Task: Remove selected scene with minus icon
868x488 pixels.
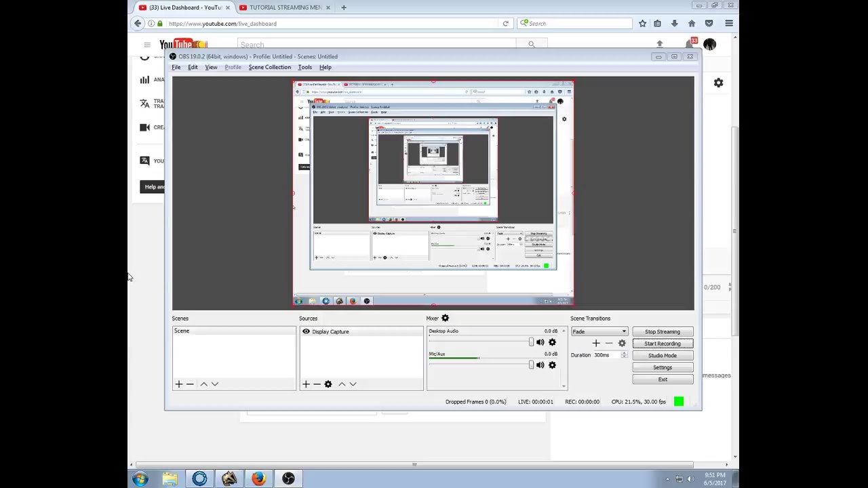Action: point(190,384)
